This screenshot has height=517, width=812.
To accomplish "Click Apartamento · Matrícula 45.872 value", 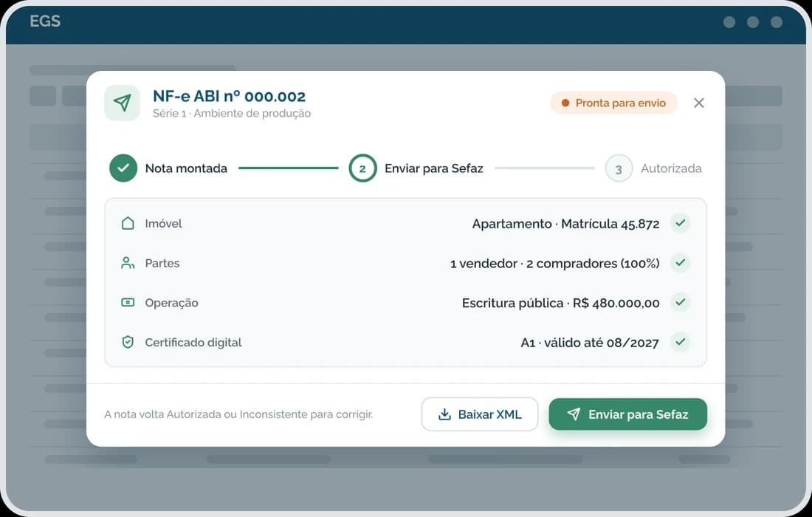I will click(565, 224).
